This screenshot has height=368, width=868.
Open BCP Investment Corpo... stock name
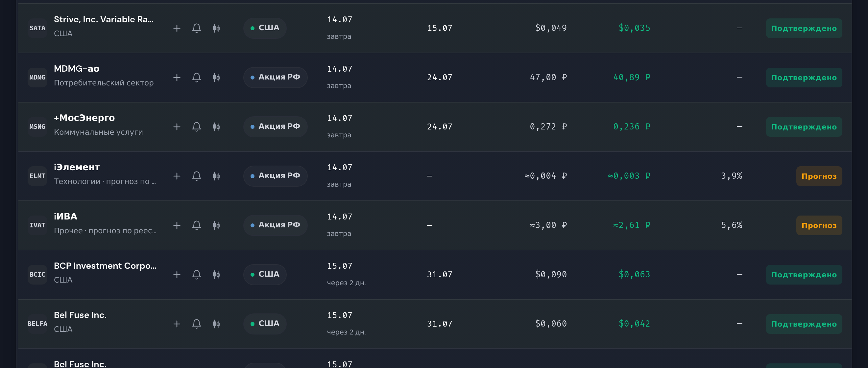105,265
